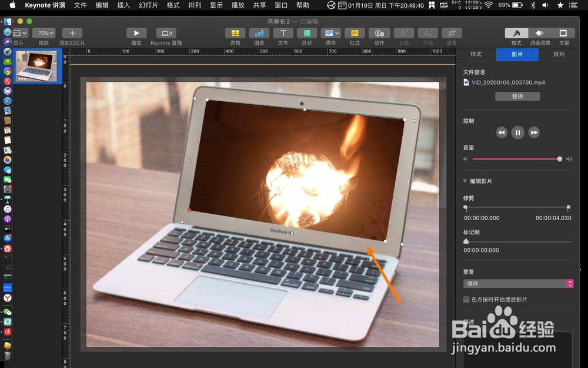Click the trim end time 00:00:04.030
The image size is (588, 368).
[x=553, y=218]
